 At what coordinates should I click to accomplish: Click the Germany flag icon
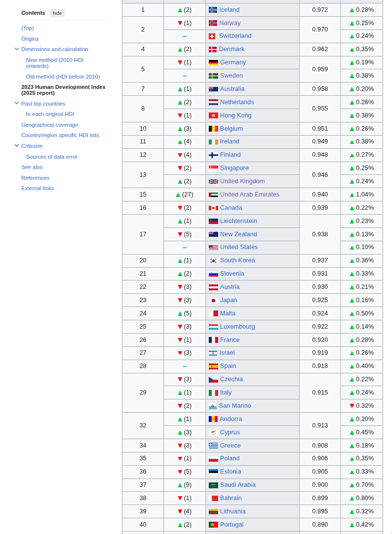(x=213, y=63)
